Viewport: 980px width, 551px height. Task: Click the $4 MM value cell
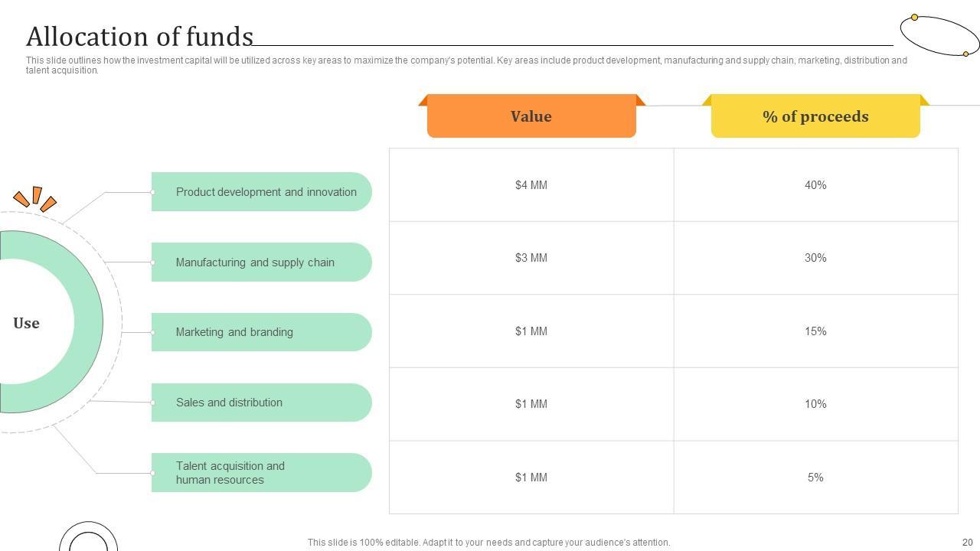[531, 185]
